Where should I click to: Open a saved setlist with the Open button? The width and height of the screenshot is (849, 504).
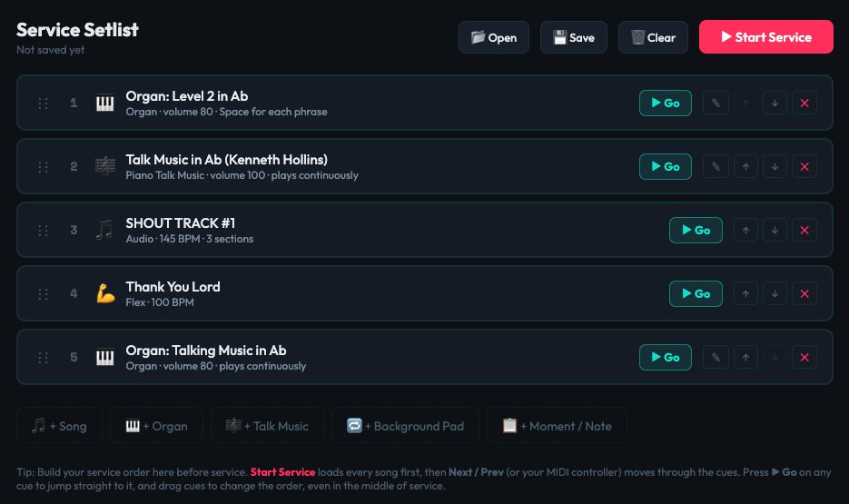tap(493, 37)
